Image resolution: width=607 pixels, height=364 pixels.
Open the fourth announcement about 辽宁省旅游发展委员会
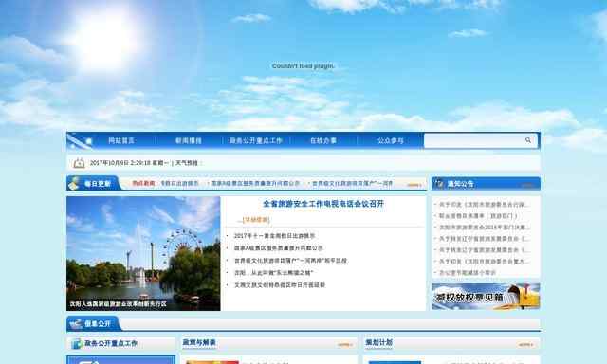485,239
